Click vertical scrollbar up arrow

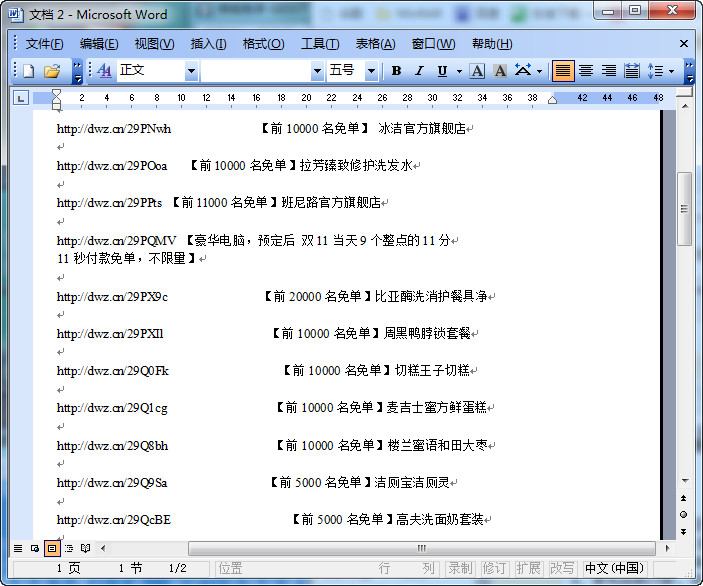[x=685, y=106]
